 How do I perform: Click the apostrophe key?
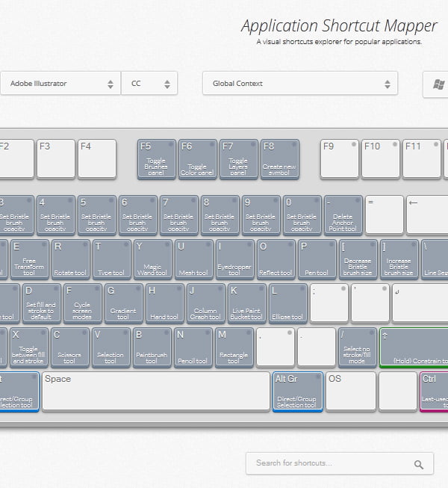coord(370,303)
